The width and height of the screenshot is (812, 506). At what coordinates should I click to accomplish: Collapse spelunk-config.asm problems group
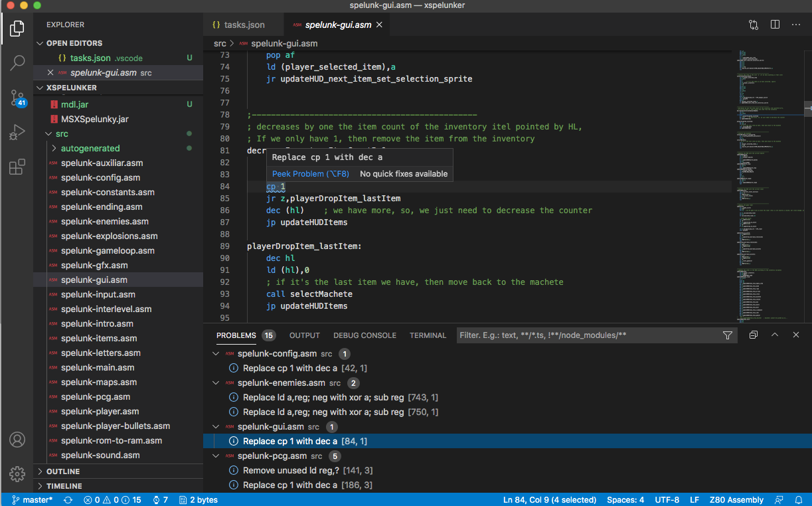(216, 353)
